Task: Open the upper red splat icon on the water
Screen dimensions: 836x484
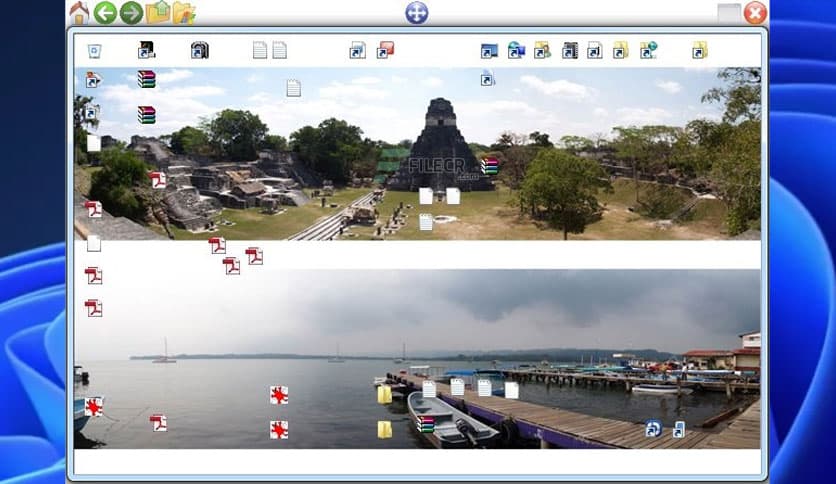Action: [x=279, y=396]
